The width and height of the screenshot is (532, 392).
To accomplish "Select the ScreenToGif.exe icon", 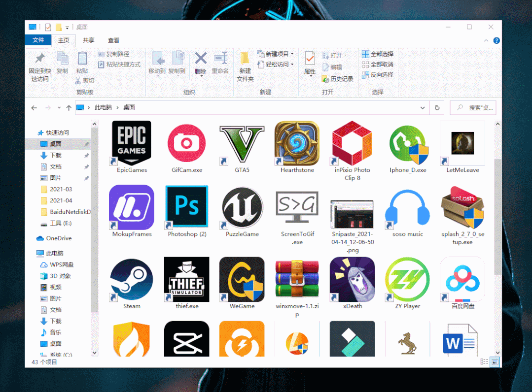I will pyautogui.click(x=297, y=207).
